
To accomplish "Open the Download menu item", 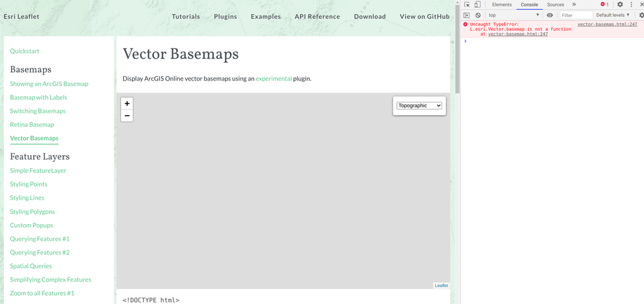I will pyautogui.click(x=369, y=17).
